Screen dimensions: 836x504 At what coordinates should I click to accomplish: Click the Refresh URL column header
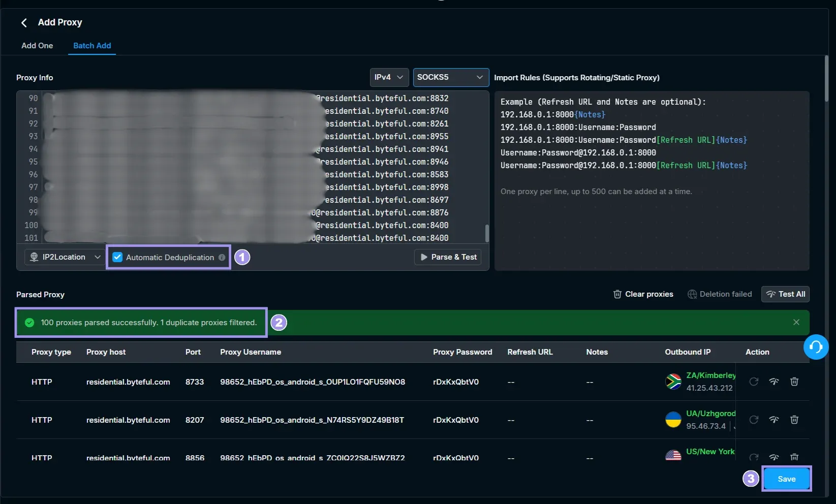[x=530, y=352]
